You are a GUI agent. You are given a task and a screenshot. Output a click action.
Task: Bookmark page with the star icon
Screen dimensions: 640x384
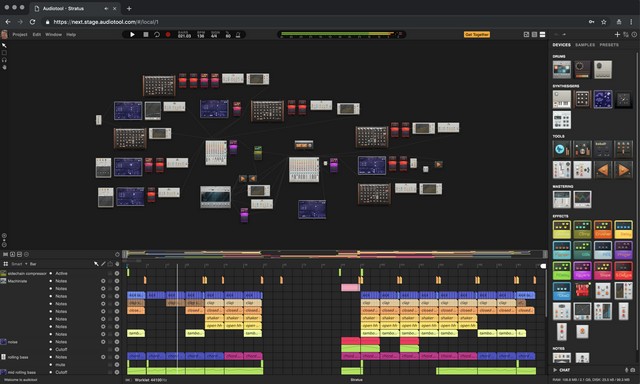604,22
